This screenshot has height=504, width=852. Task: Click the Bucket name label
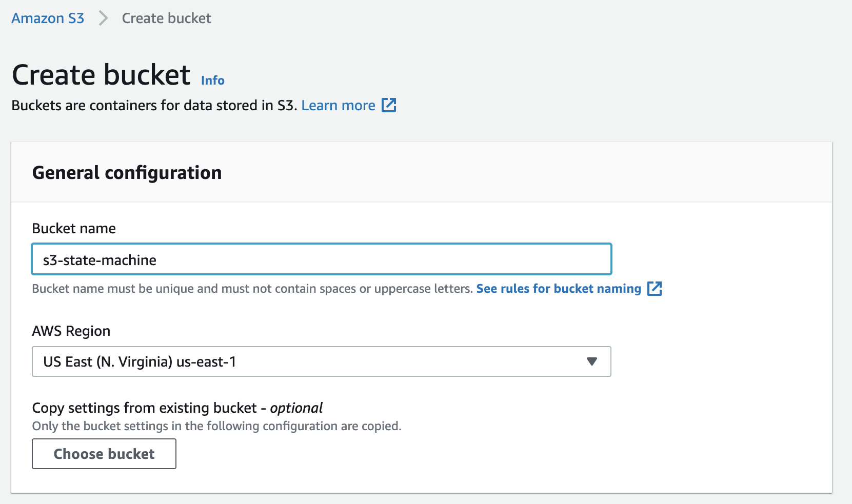coord(74,228)
